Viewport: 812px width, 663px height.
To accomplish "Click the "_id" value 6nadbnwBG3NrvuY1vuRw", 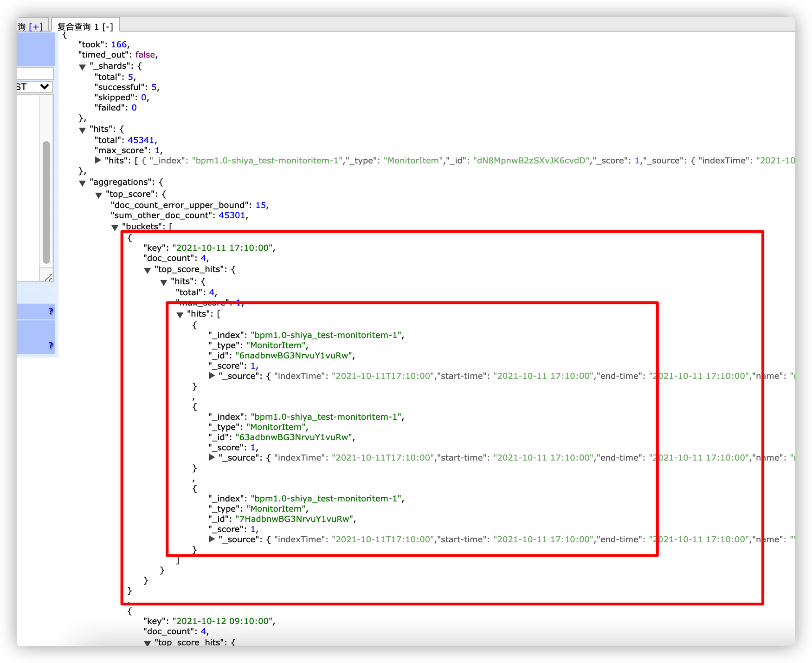I will (x=294, y=356).
